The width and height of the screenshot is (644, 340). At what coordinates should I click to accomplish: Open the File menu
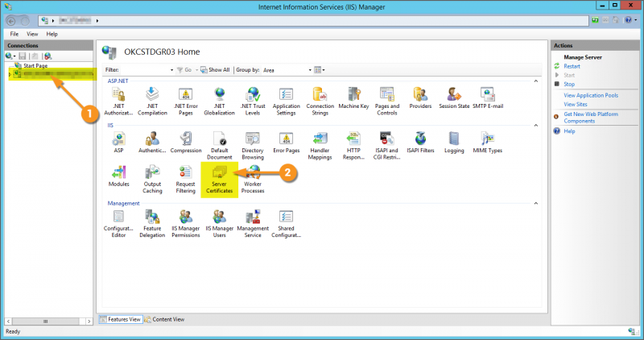(x=14, y=34)
